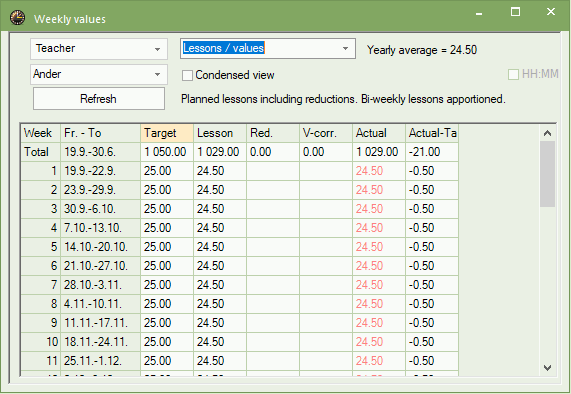
Task: Click the scrollbar down arrow
Action: [x=547, y=368]
